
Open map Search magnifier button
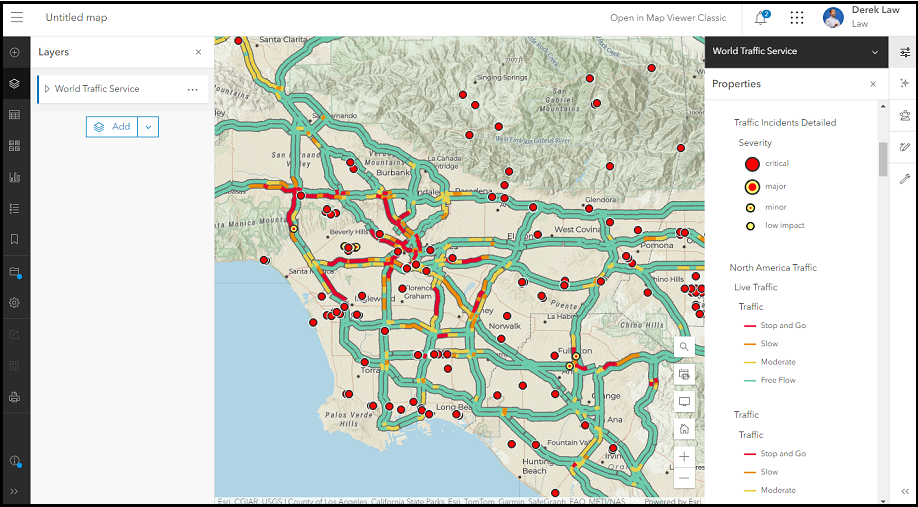tap(684, 347)
